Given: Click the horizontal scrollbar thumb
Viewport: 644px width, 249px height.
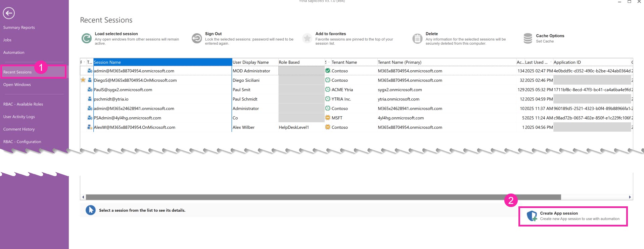Looking at the screenshot, I should (323, 197).
